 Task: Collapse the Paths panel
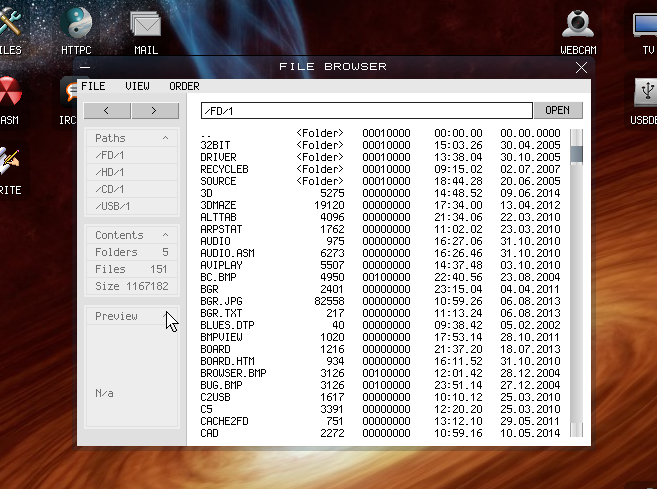(166, 138)
